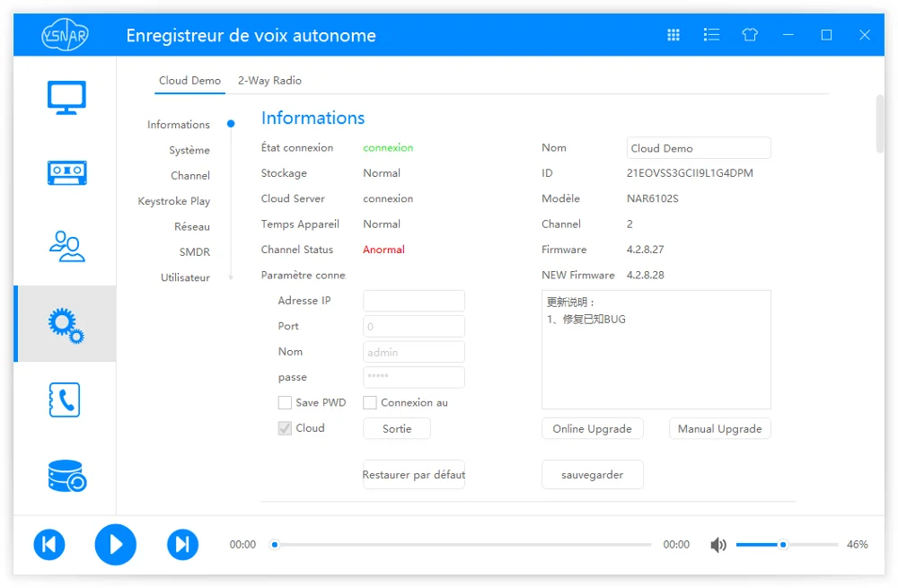Switch to grid view icon in title bar
Viewport: 898px width, 588px height.
pyautogui.click(x=673, y=35)
